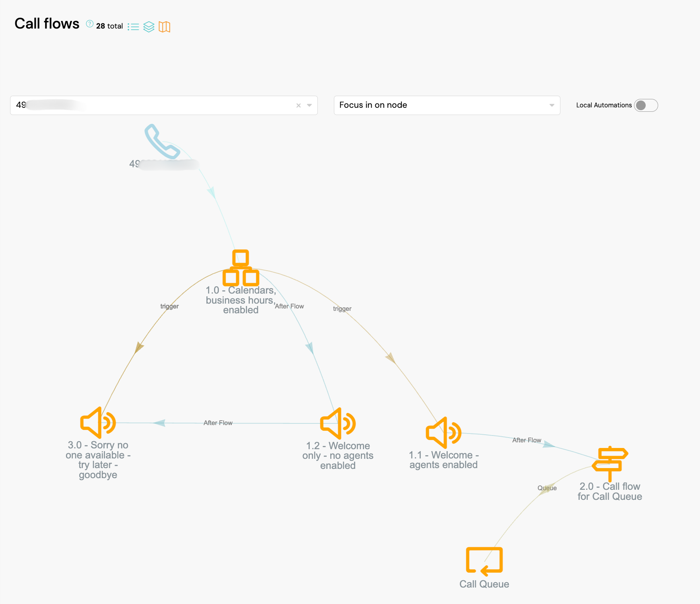Select the map view icon
The width and height of the screenshot is (700, 604).
coord(165,27)
